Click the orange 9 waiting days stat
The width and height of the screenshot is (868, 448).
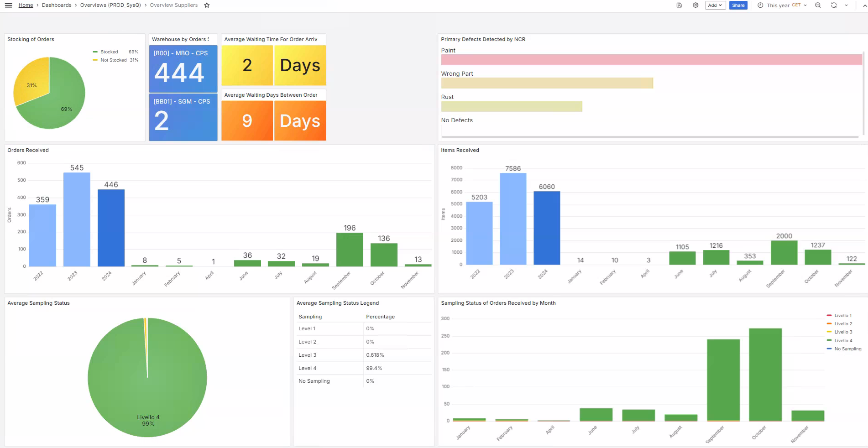pyautogui.click(x=247, y=120)
